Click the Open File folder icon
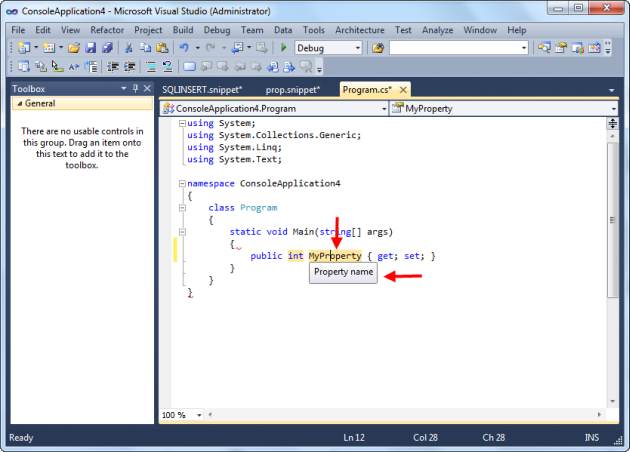The height and width of the screenshot is (452, 630). click(x=75, y=48)
